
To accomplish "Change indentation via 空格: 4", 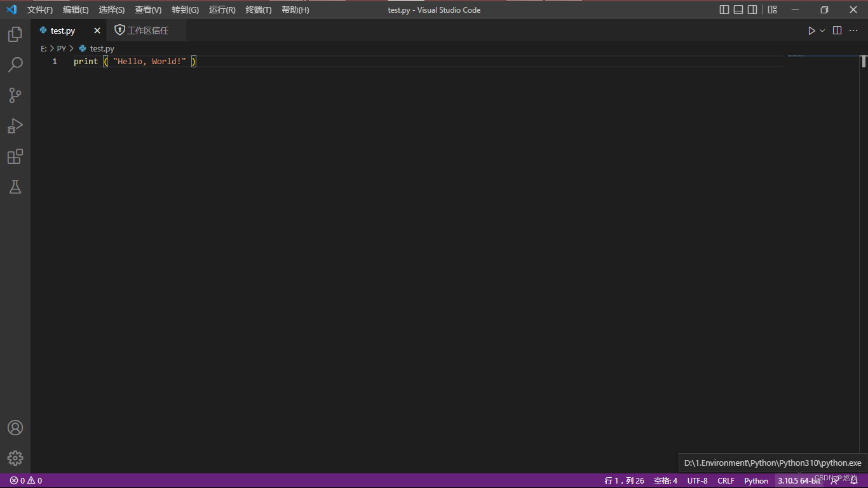I will 665,481.
